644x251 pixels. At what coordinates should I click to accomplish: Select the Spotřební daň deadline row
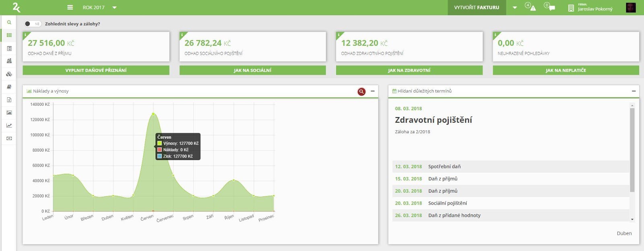tap(510, 167)
